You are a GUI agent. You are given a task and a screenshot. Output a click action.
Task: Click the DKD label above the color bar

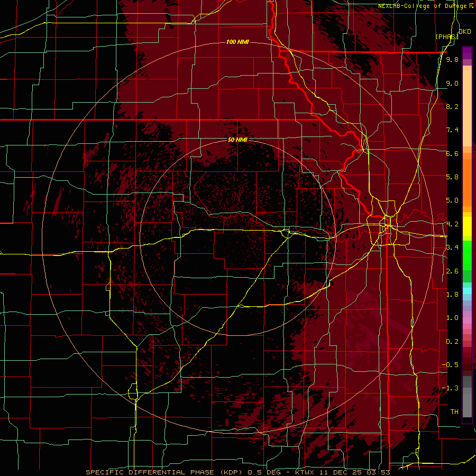(x=465, y=32)
